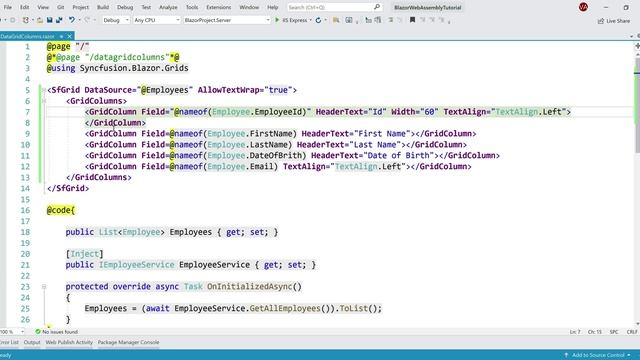
Task: Click 'EmployeeService' on line 21
Action: [x=214, y=265]
